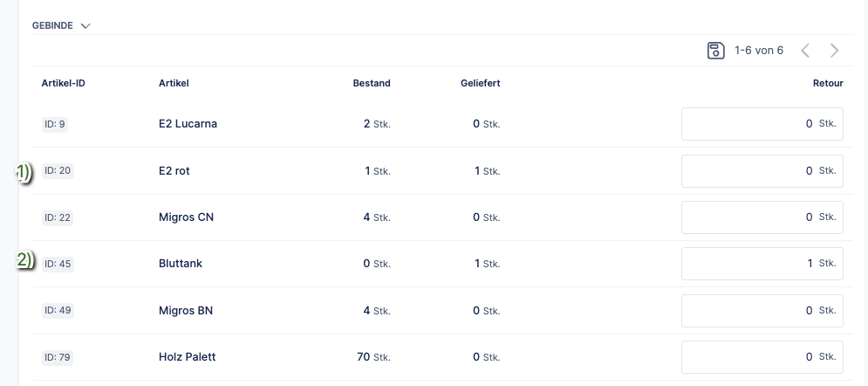Edit Retour field for E2 Lucarna
The height and width of the screenshot is (386, 868).
pos(761,124)
